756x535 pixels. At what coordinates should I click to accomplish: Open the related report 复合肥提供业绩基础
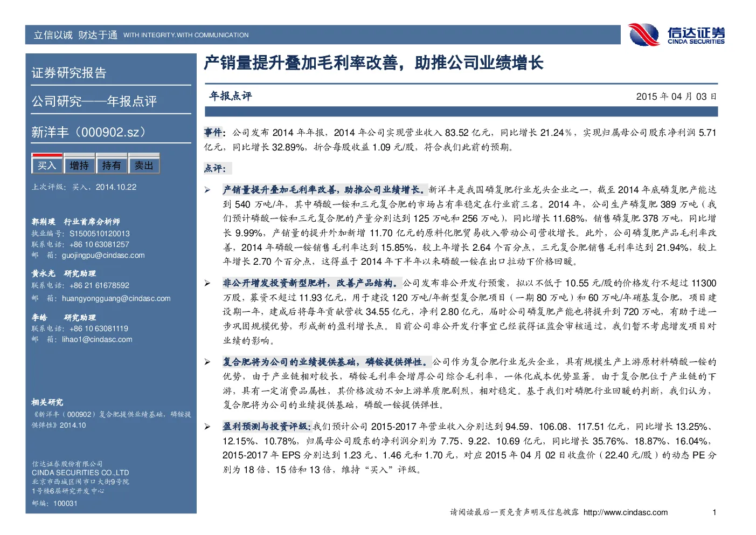[x=111, y=420]
